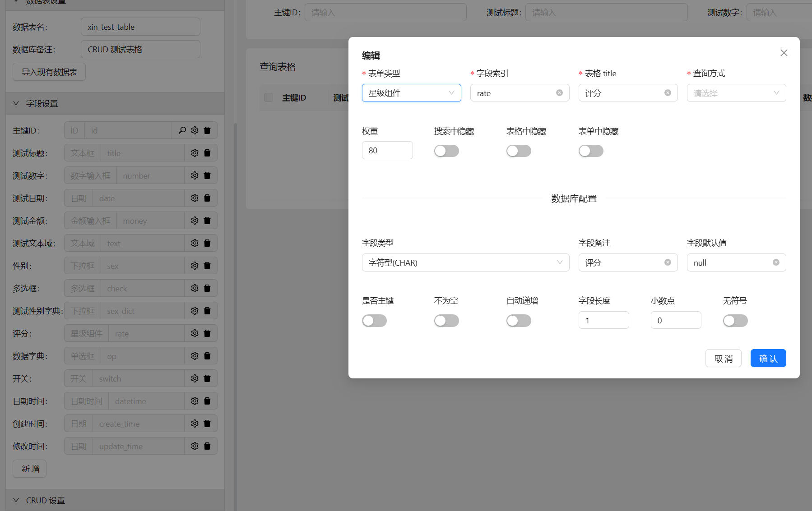
Task: Click the 小数点 input field
Action: coord(676,320)
